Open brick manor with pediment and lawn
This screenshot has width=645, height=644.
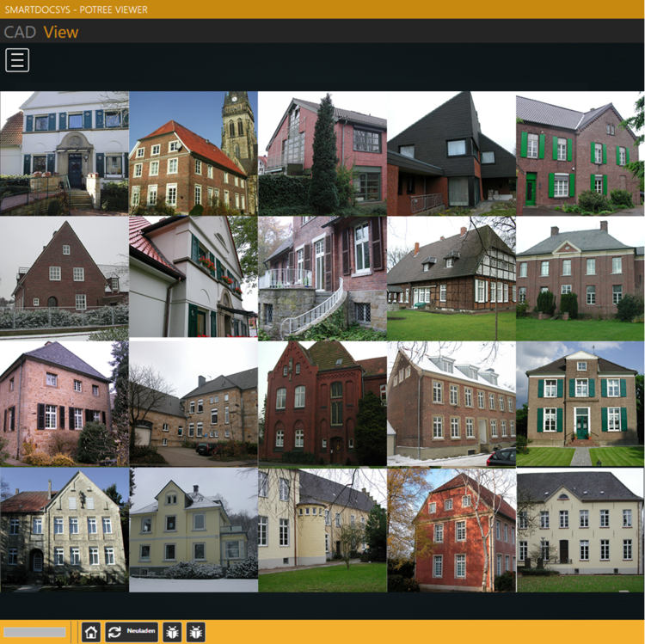tap(580, 279)
